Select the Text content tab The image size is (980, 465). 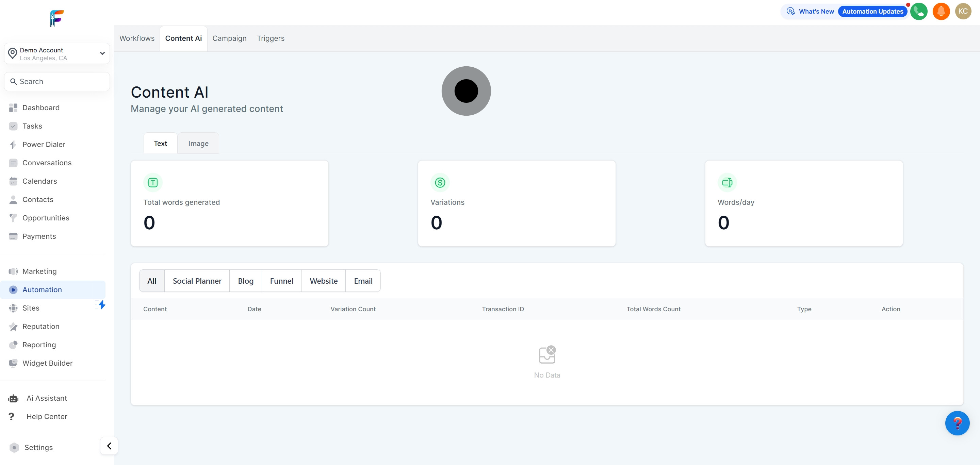tap(161, 143)
